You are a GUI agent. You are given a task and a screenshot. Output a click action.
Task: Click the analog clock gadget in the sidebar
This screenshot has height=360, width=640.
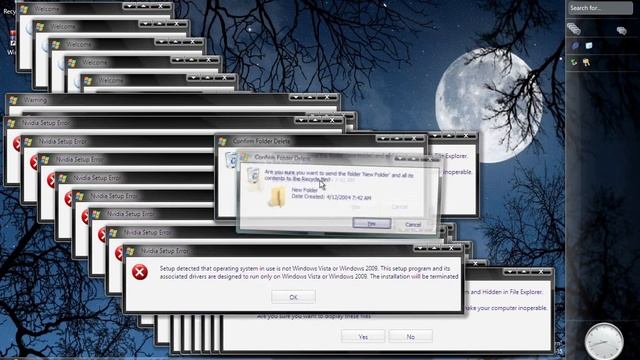[x=604, y=342]
